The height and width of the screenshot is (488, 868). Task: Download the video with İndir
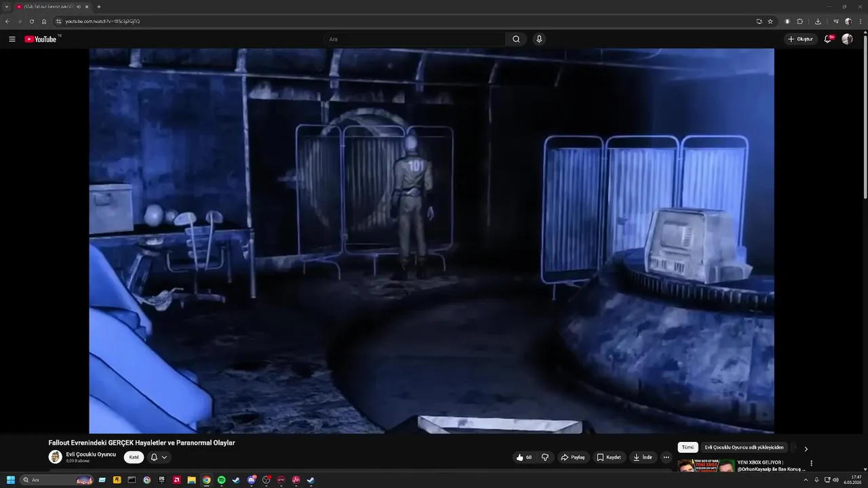pos(642,457)
